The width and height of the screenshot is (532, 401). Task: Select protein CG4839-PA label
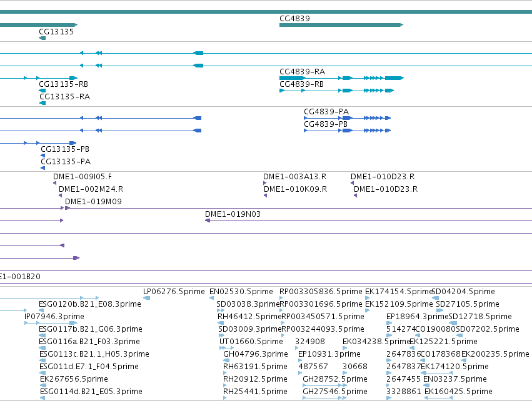point(326,112)
